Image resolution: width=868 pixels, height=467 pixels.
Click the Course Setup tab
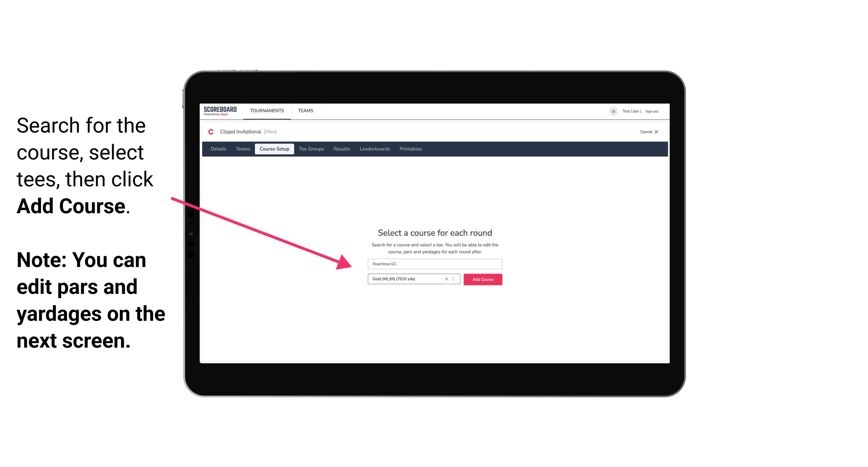click(x=274, y=148)
